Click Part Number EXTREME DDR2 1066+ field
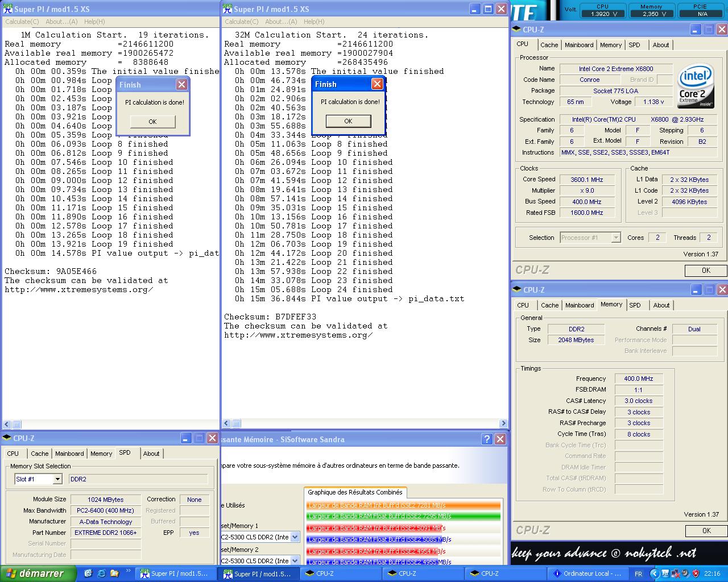 click(106, 533)
